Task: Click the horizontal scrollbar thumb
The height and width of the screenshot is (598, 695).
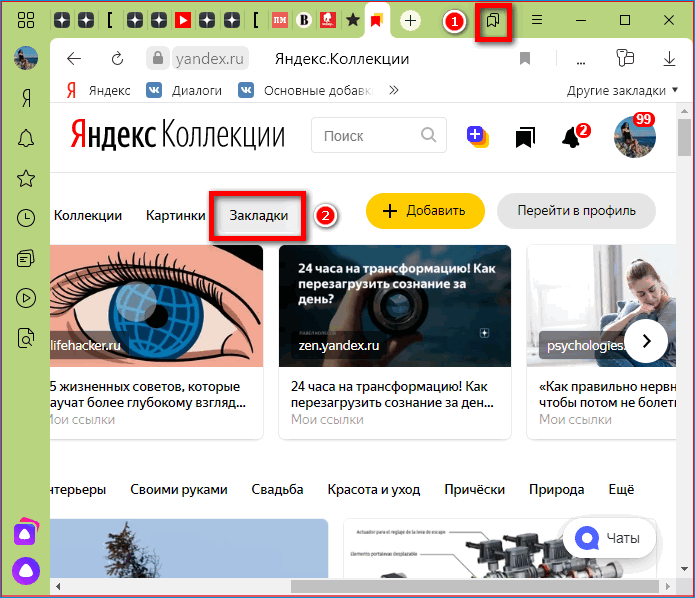Action: click(475, 586)
